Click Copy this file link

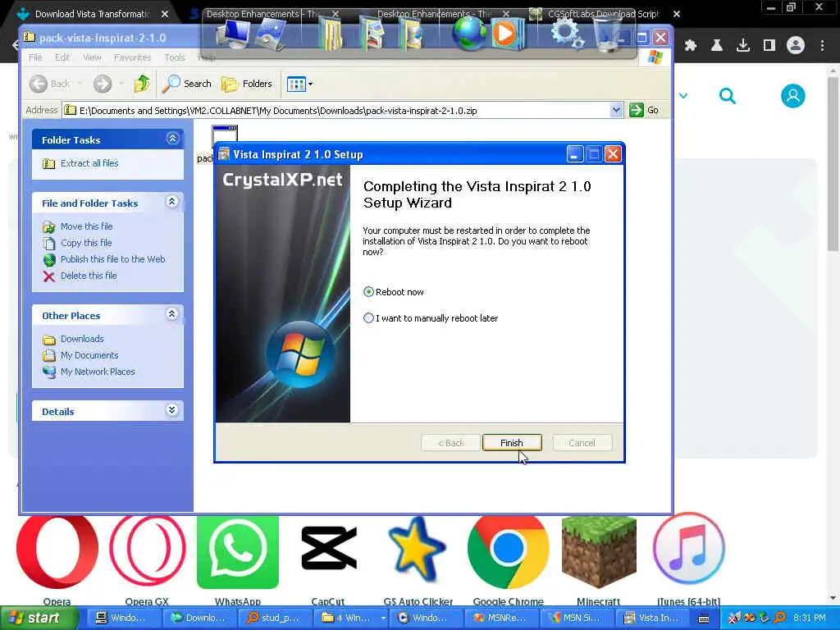[86, 243]
